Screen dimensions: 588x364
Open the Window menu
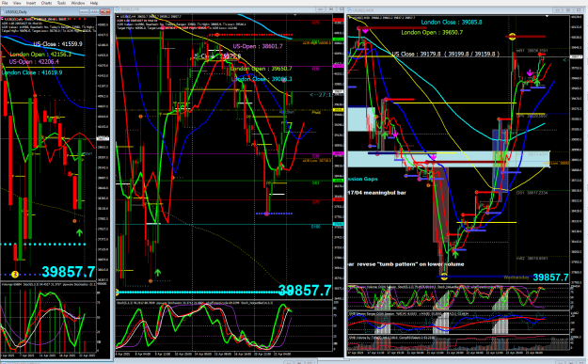click(x=78, y=3)
